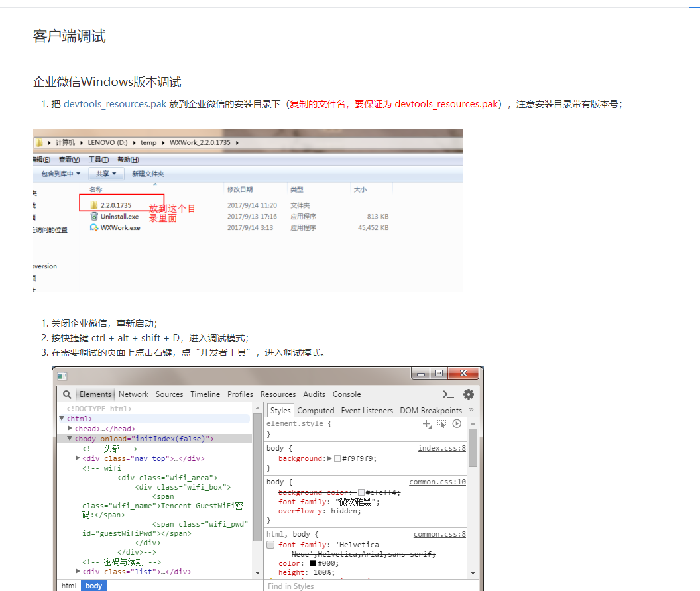Open the Profiles tab

[240, 394]
